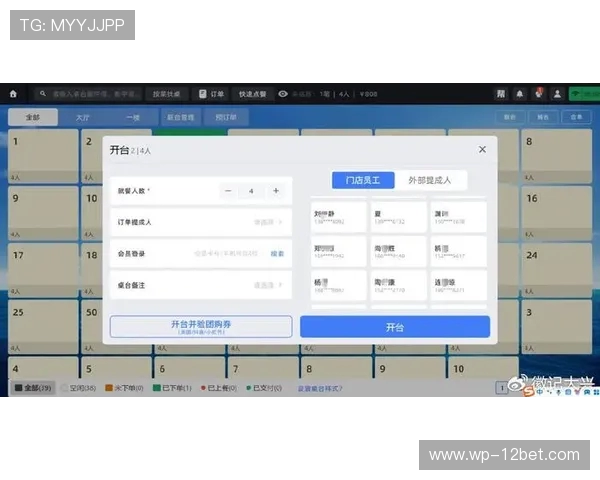The image size is (600, 480).
Task: Select table 1 in background grid
Action: (x=43, y=156)
